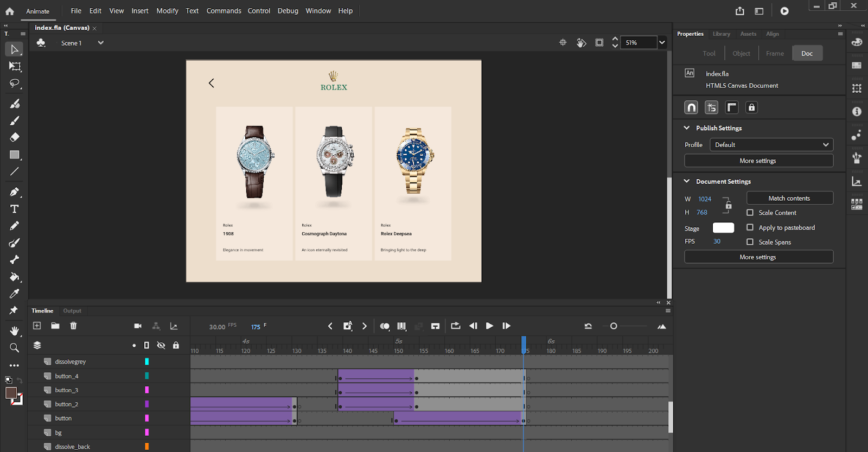Open the workspace switcher icon
Image resolution: width=868 pixels, height=452 pixels.
[x=759, y=11]
